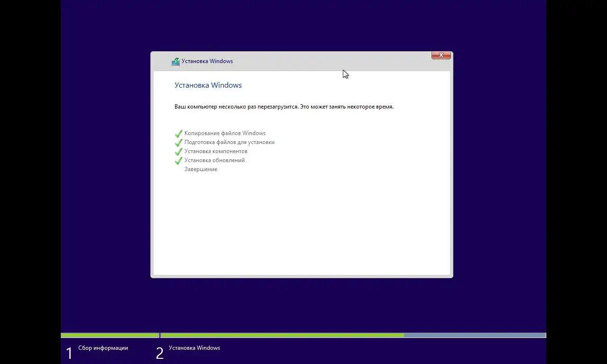
Task: Click the bottom Установка Windows stage label
Action: pos(194,348)
